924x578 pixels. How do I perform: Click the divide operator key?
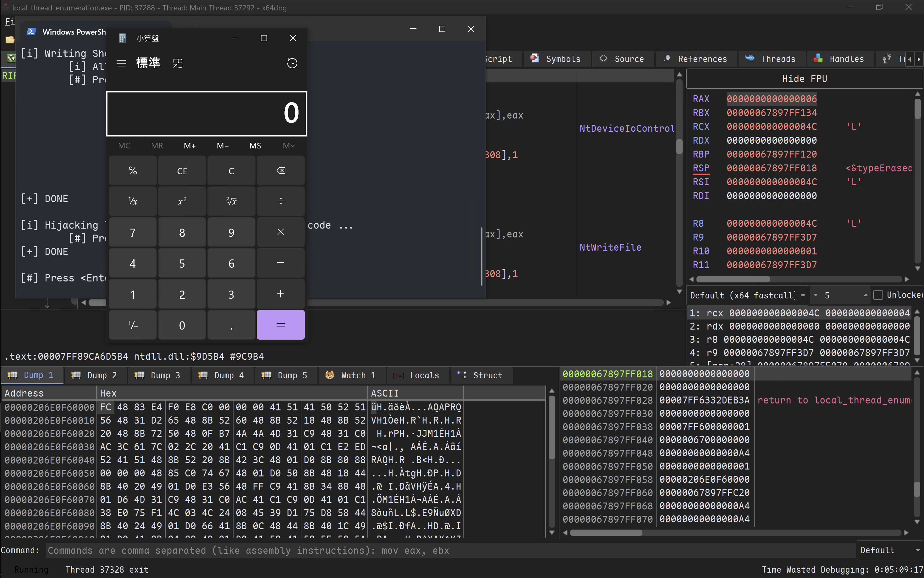point(280,201)
